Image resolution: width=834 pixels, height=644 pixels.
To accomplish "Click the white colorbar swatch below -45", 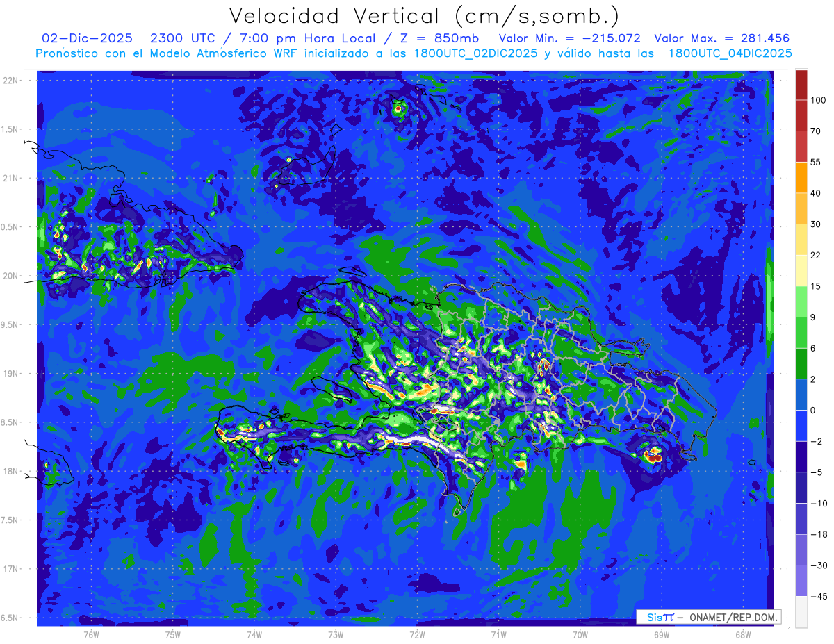I will click(x=801, y=611).
